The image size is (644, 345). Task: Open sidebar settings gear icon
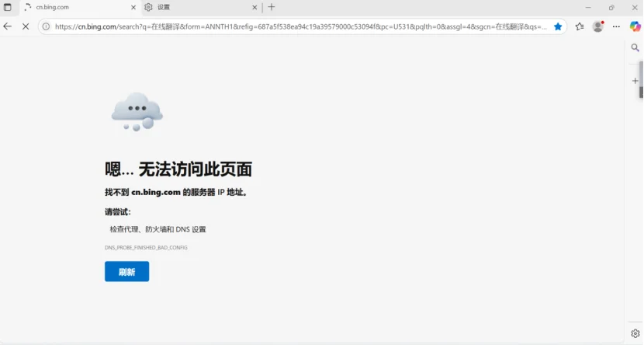635,333
